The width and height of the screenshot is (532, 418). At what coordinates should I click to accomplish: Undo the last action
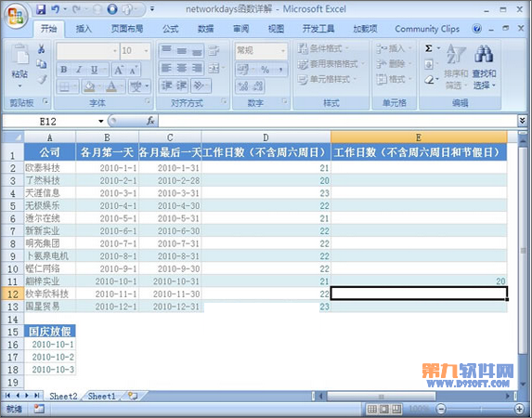pos(56,9)
